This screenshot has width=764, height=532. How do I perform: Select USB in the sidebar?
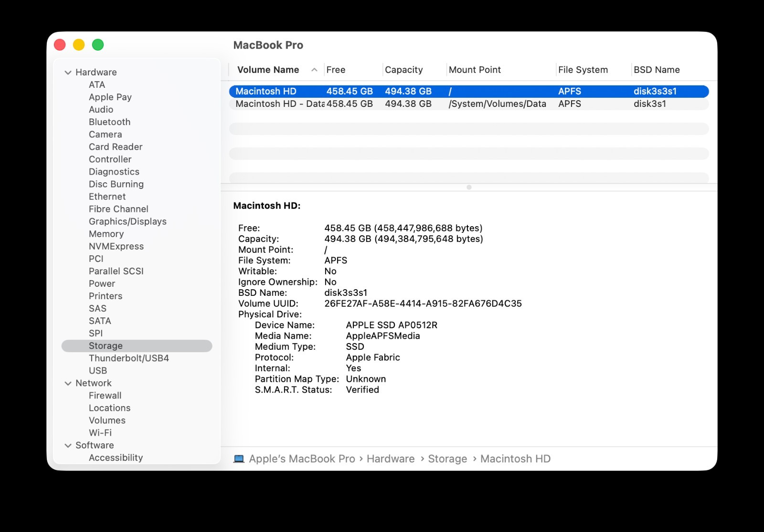click(98, 370)
